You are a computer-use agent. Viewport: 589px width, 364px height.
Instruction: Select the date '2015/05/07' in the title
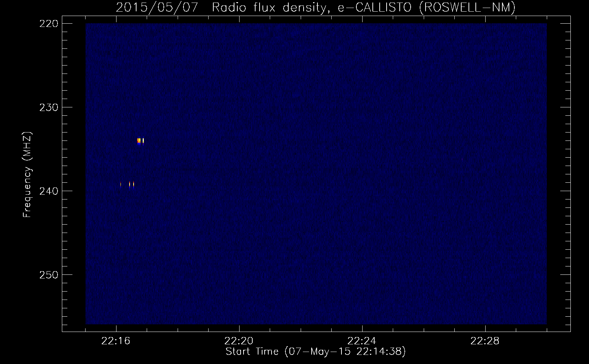click(157, 8)
